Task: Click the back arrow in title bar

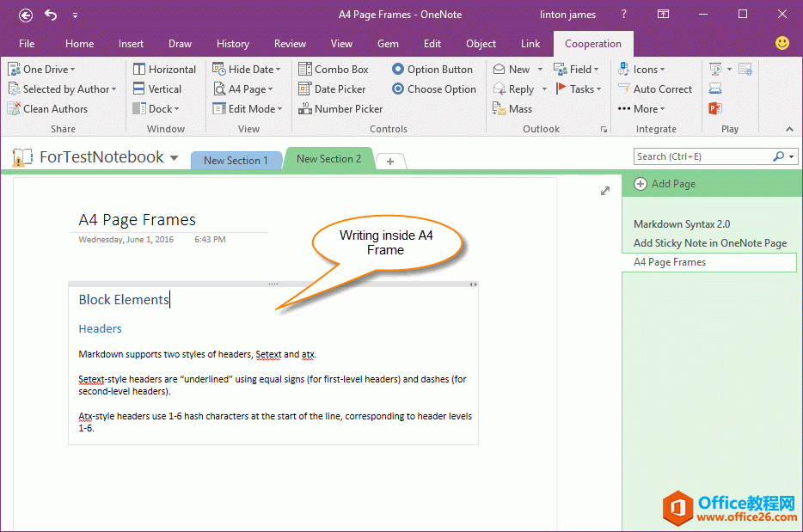Action: tap(26, 15)
